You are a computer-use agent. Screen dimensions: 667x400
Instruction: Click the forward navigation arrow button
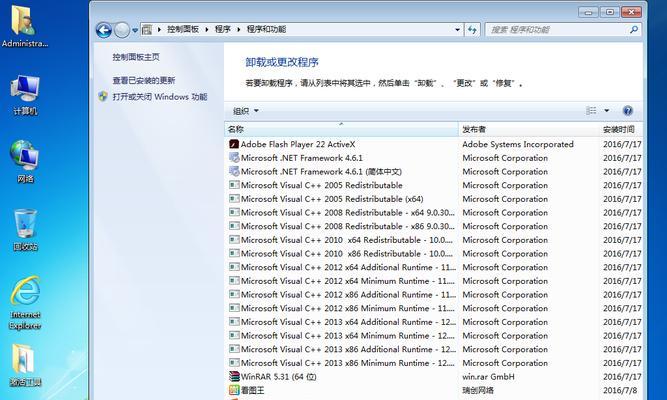(x=122, y=30)
